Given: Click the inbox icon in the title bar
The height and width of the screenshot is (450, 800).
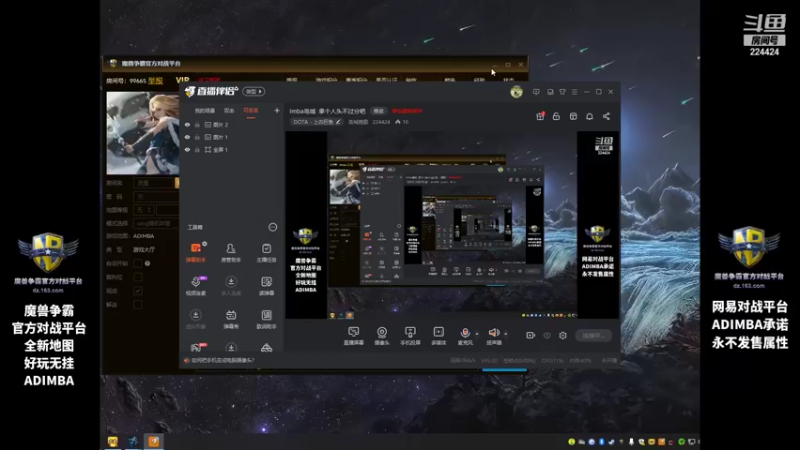Looking at the screenshot, I should (x=550, y=92).
